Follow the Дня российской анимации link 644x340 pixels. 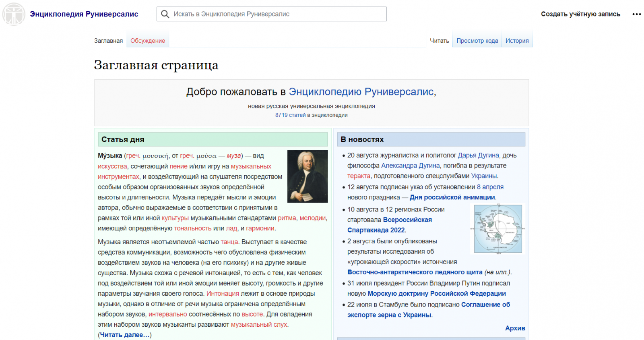click(x=452, y=197)
